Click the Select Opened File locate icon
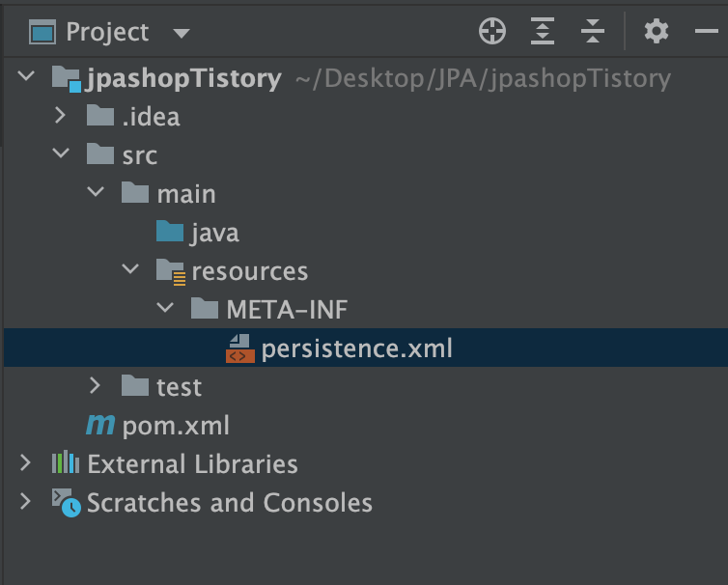 pos(492,32)
